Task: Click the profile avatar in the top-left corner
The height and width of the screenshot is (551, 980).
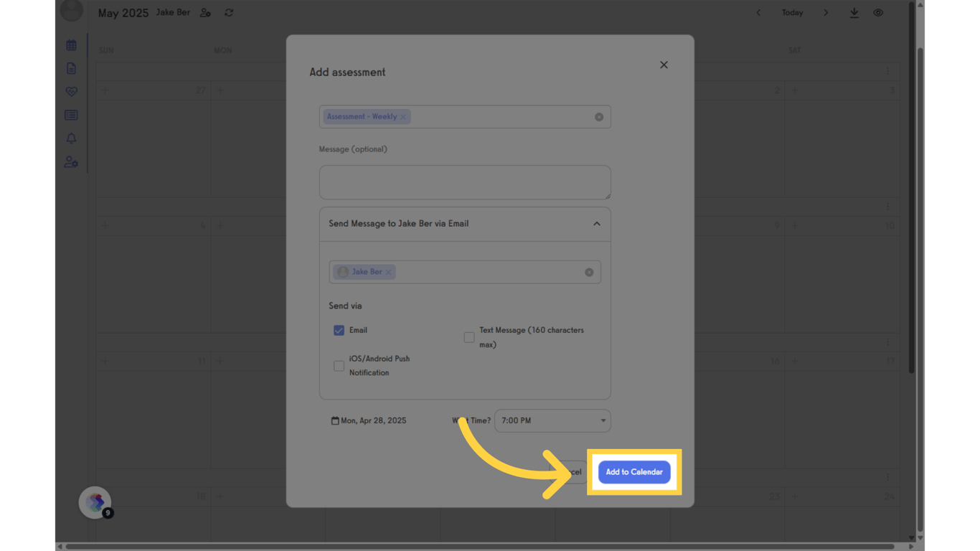Action: [72, 10]
